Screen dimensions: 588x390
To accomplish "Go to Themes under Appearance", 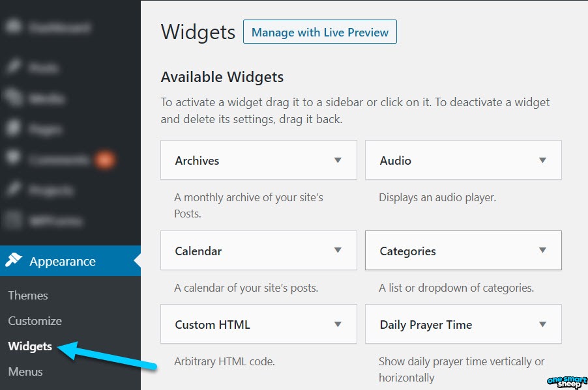I will pos(27,295).
